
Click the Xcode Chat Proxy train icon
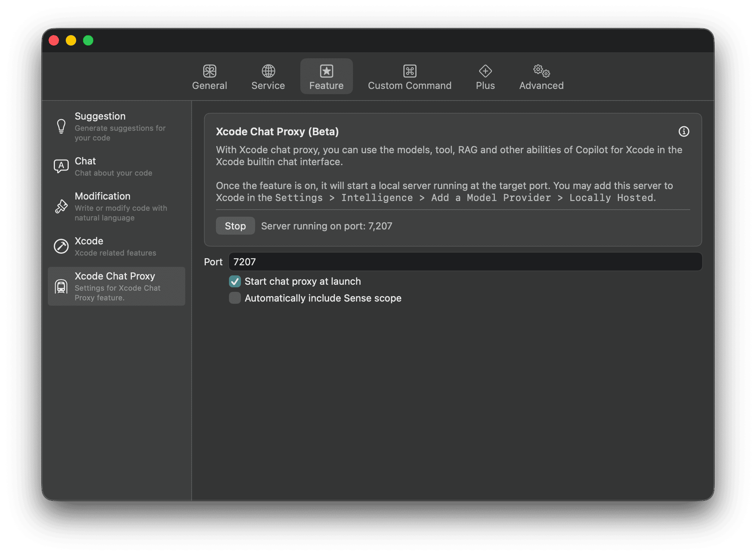click(61, 286)
